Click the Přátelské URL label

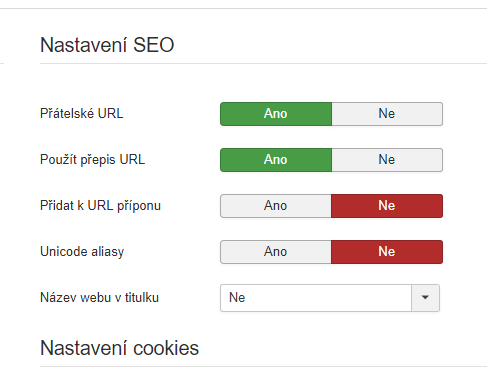[82, 114]
